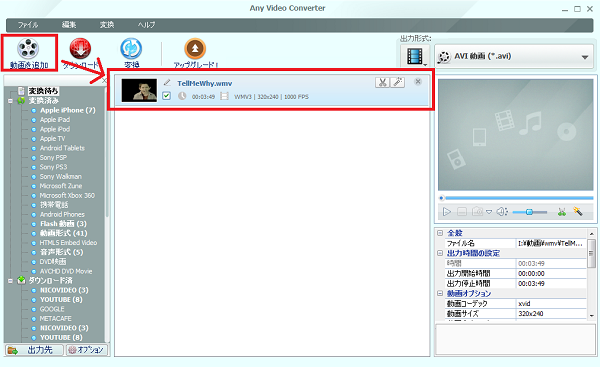Screen dimensions: 600x367
Task: Open the ヘルプ menu
Action: pyautogui.click(x=147, y=25)
